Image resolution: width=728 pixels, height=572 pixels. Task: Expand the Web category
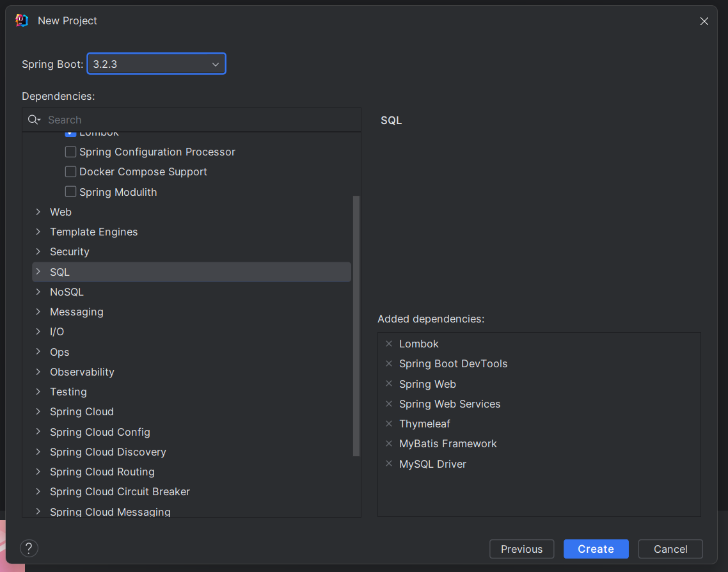click(x=38, y=212)
